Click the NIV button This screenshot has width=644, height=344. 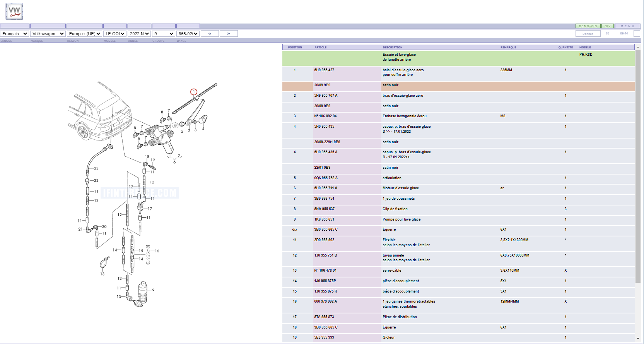coord(608,26)
